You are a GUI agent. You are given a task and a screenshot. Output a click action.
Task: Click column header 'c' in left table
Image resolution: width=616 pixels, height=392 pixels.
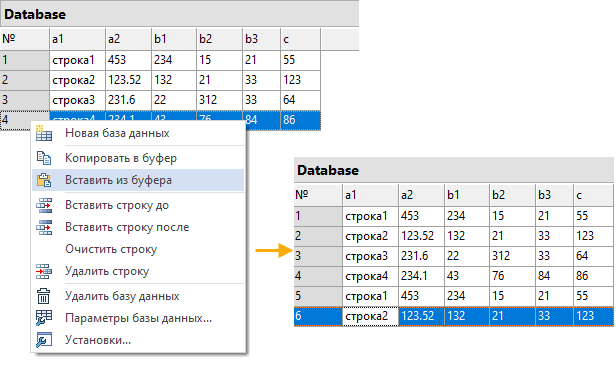301,39
